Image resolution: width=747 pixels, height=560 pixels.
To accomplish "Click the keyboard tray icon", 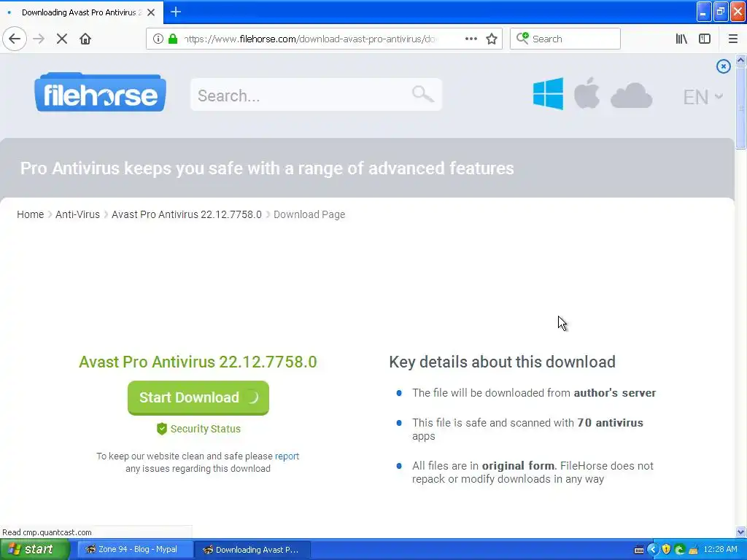I will tap(639, 550).
